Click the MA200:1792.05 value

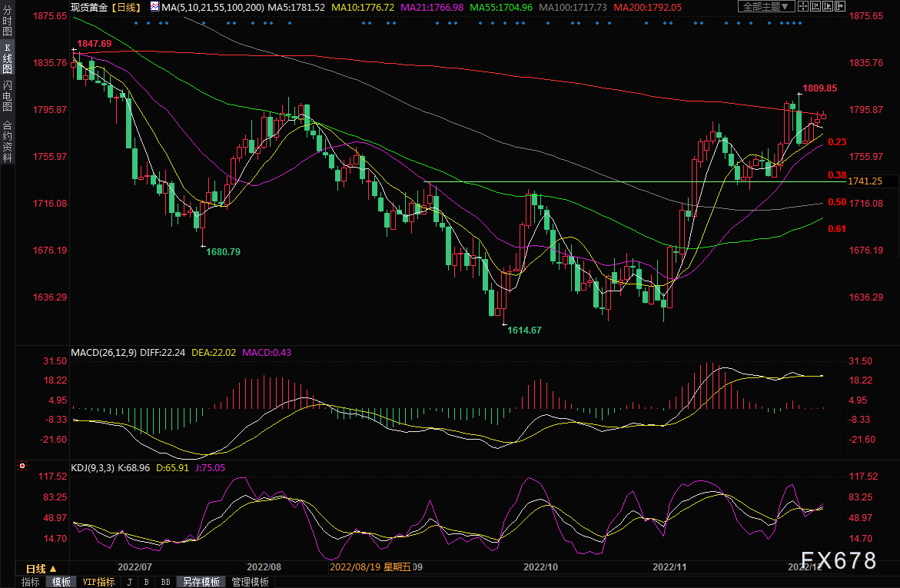(647, 8)
